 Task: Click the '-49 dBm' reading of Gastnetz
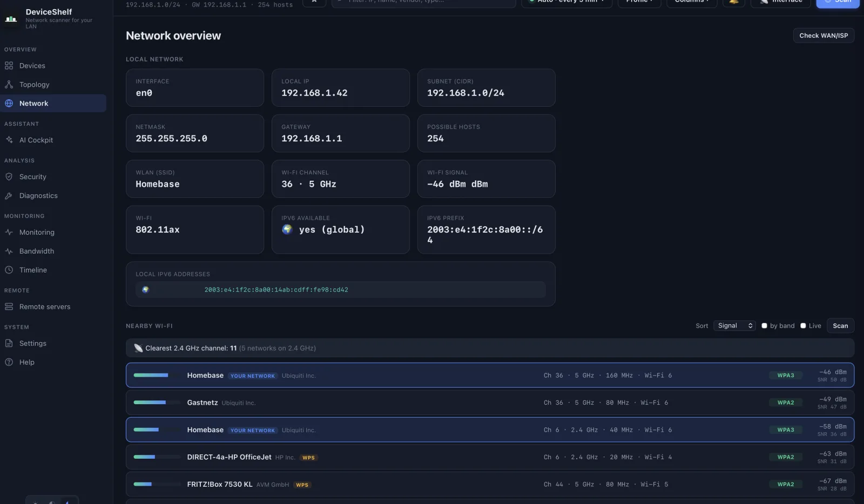click(833, 400)
